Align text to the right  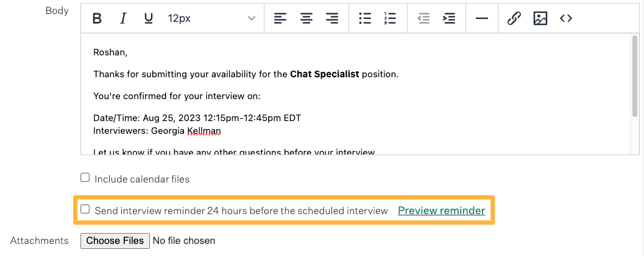(x=332, y=18)
